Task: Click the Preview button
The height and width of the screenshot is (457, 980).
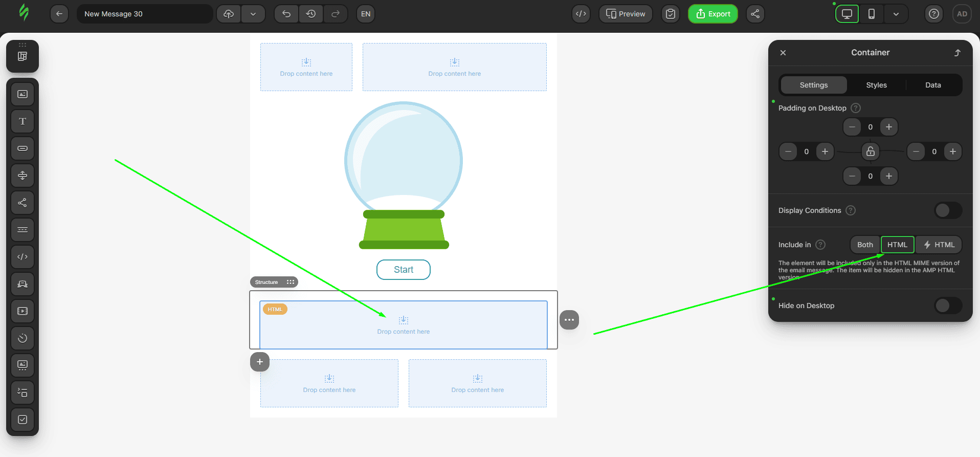Action: click(626, 14)
